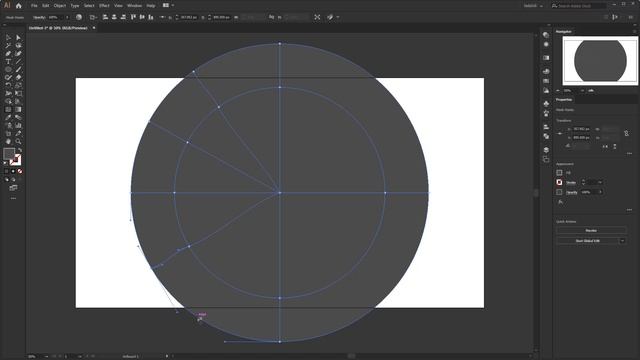Viewport: 640px width, 360px height.
Task: Select the Magic Wand tool
Action: click(x=8, y=45)
